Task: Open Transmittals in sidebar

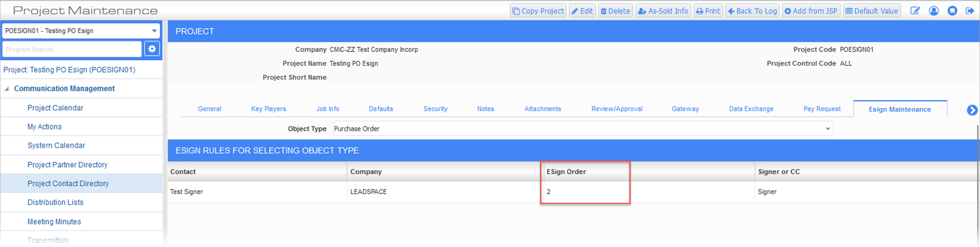Action: pyautogui.click(x=48, y=240)
